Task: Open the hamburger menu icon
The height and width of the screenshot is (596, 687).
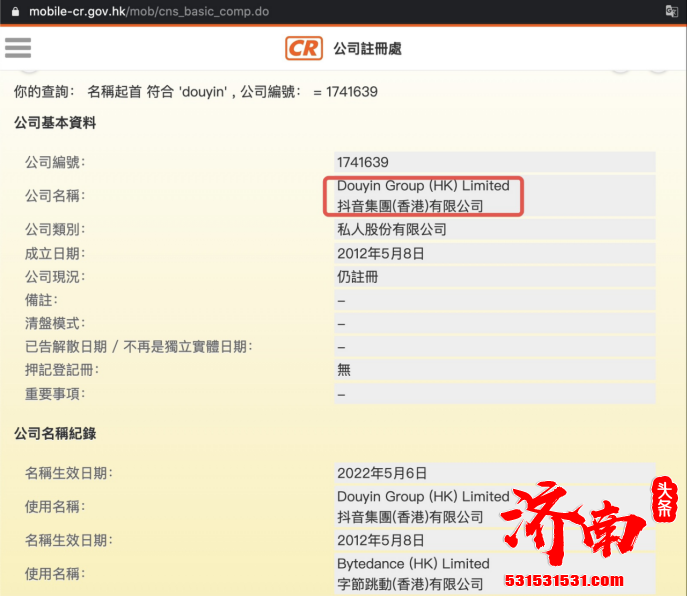Action: [18, 47]
